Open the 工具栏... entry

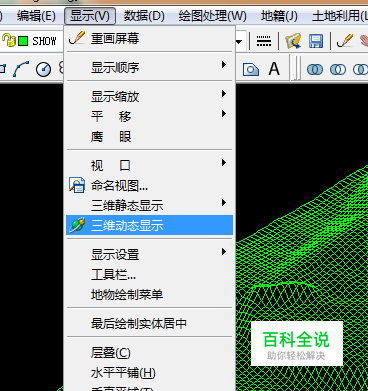[149, 274]
